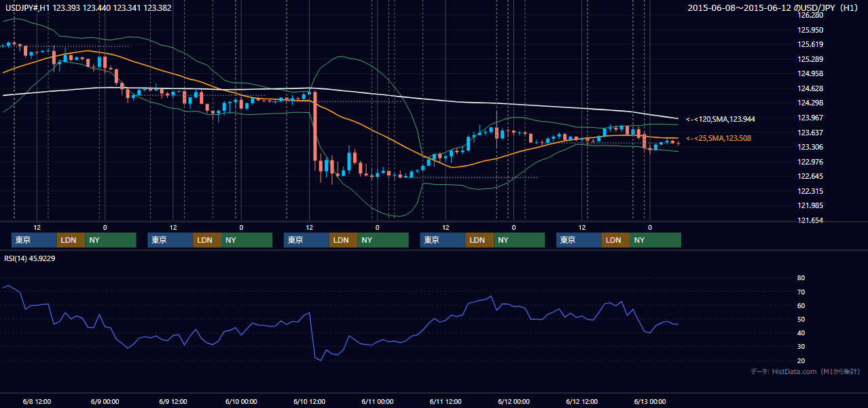Screen dimensions: 868x408
Task: Pick the 6/12 00:00 date label
Action: point(513,401)
